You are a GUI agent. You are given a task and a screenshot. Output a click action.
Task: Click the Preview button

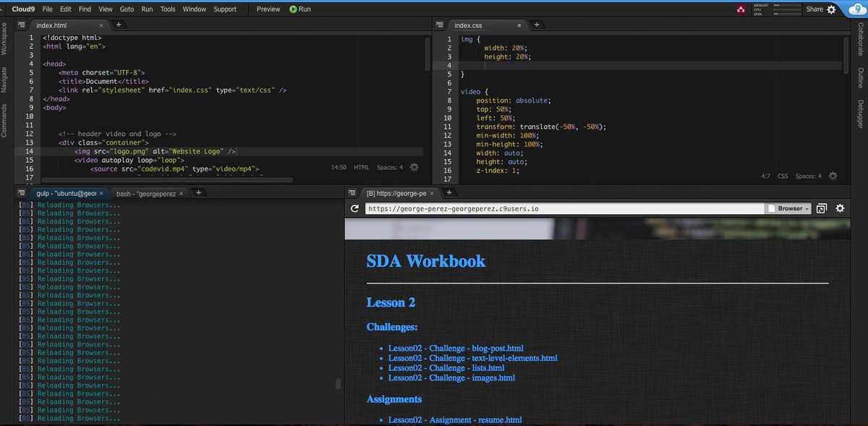[x=268, y=9]
